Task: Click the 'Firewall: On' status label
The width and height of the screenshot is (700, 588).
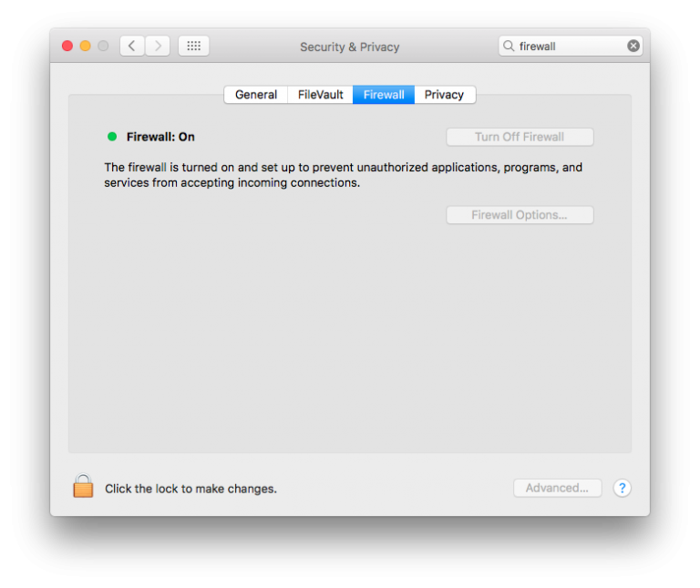Action: tap(160, 137)
